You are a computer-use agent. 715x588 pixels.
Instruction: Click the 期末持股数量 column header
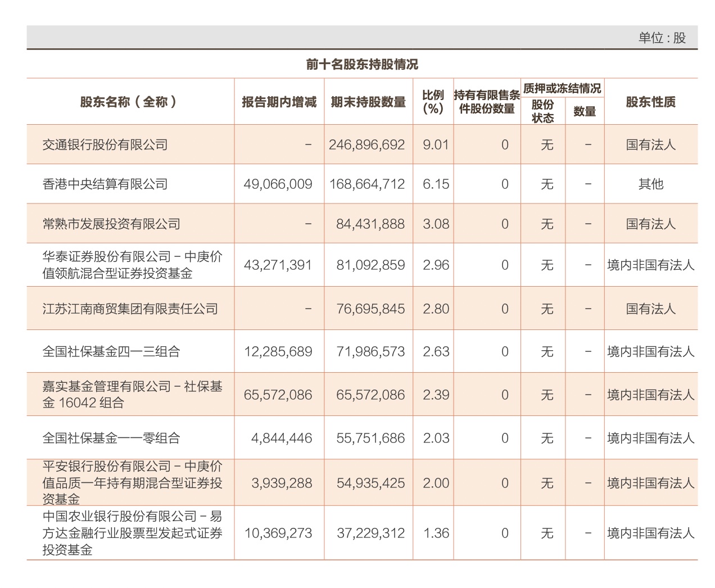click(x=368, y=102)
